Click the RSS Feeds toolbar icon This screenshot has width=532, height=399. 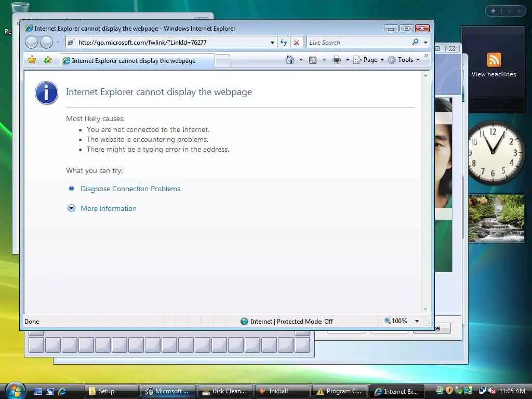point(313,60)
